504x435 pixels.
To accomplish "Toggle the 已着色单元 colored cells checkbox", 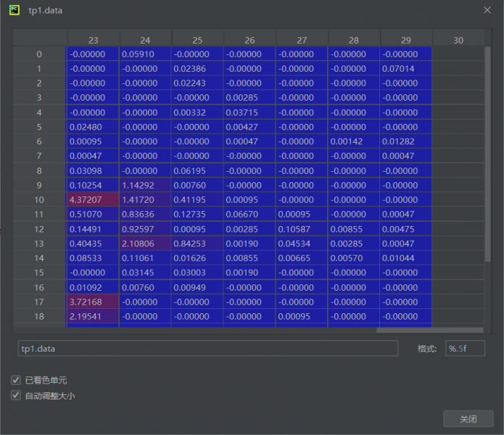I will 16,380.
